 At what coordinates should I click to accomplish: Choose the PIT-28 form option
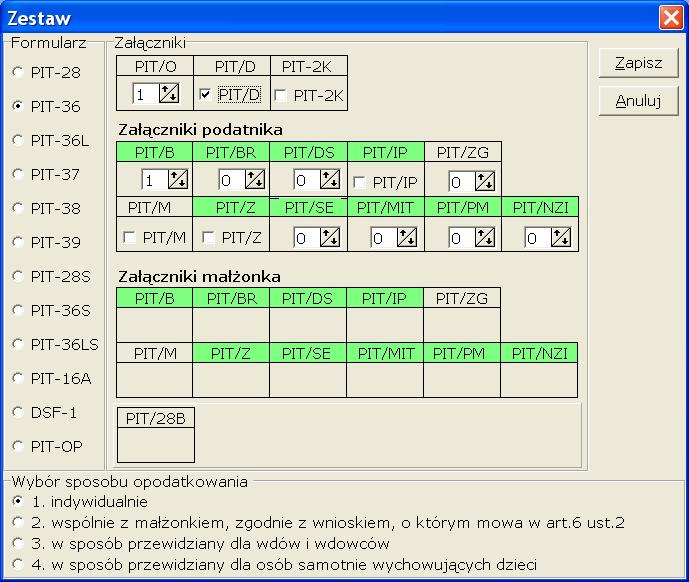[17, 72]
